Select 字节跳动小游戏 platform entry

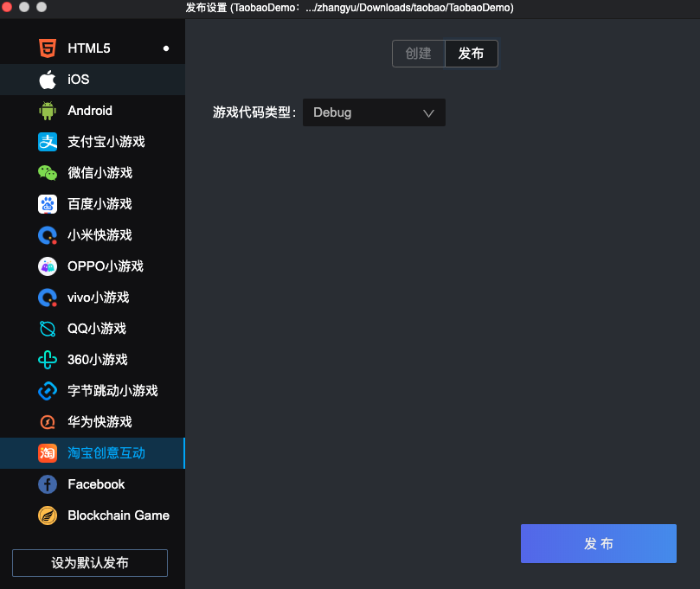112,391
